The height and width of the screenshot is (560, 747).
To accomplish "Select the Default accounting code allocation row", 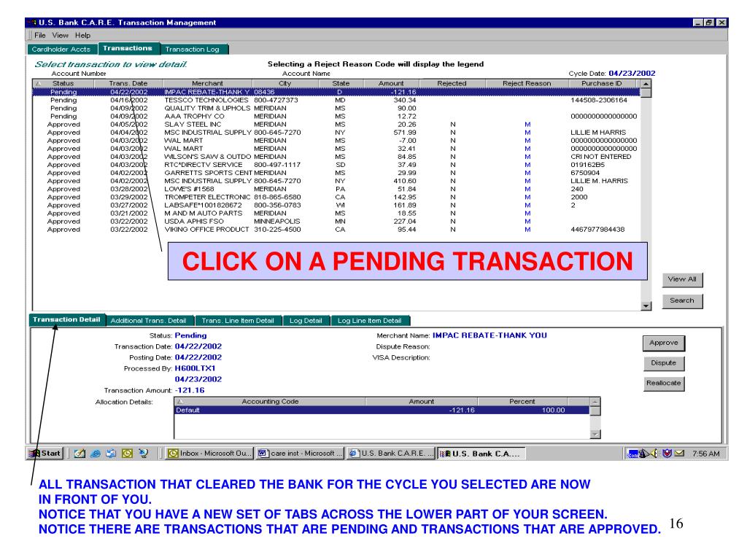I will click(382, 410).
